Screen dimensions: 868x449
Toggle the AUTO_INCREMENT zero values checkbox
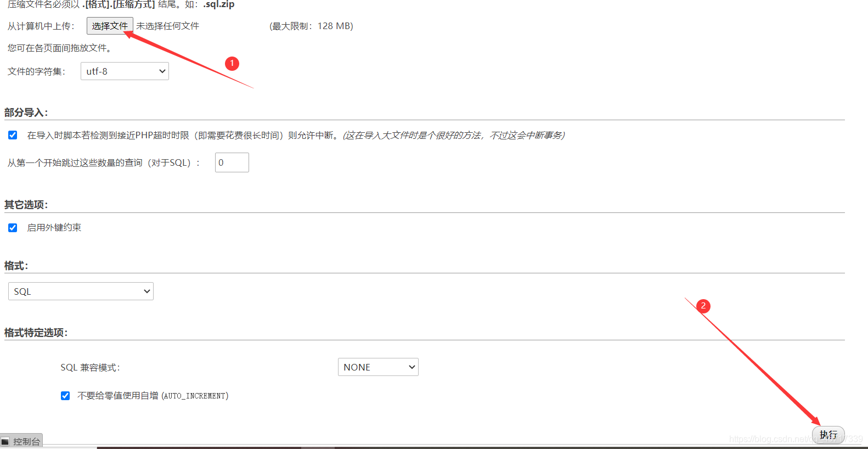tap(65, 396)
